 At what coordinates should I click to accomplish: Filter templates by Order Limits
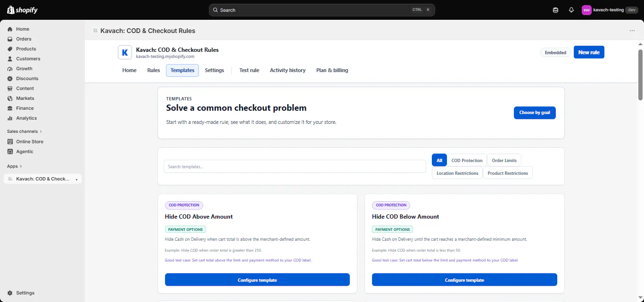pyautogui.click(x=504, y=160)
